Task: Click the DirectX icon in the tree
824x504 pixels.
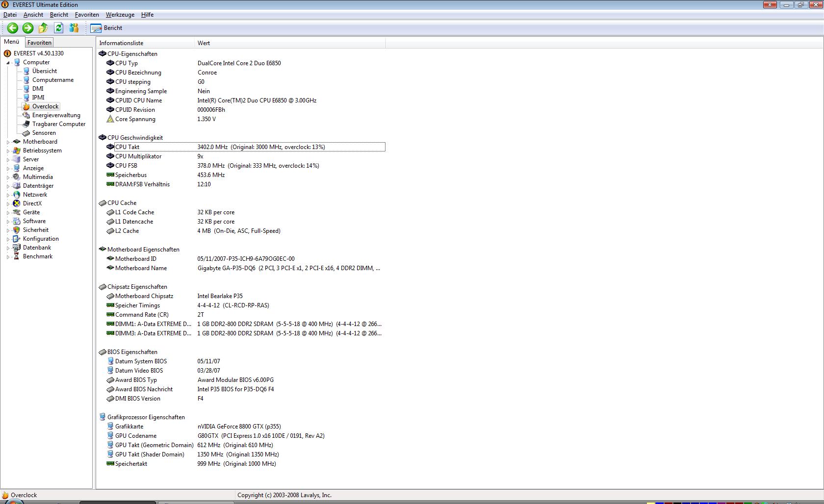Action: tap(17, 203)
